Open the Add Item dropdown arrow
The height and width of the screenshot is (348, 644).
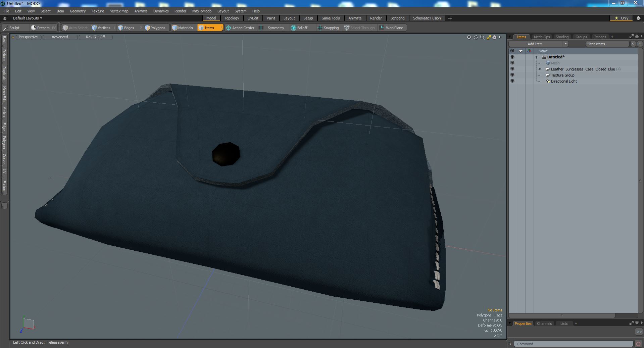(x=565, y=44)
